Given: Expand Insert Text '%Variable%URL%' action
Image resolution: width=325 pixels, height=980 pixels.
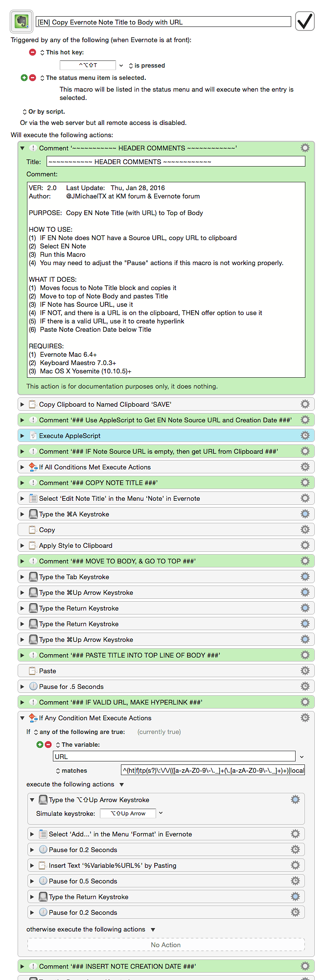Looking at the screenshot, I should pyautogui.click(x=32, y=865).
